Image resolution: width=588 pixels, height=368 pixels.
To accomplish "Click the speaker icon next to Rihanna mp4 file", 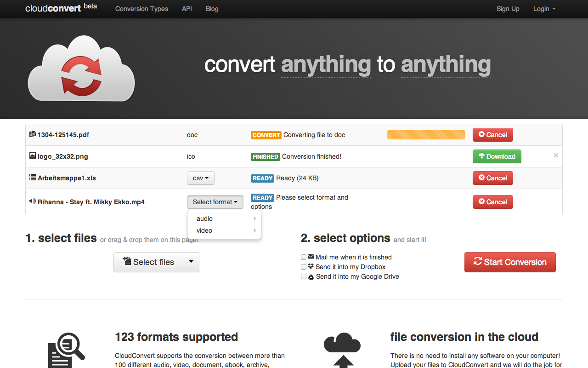I will (x=32, y=201).
